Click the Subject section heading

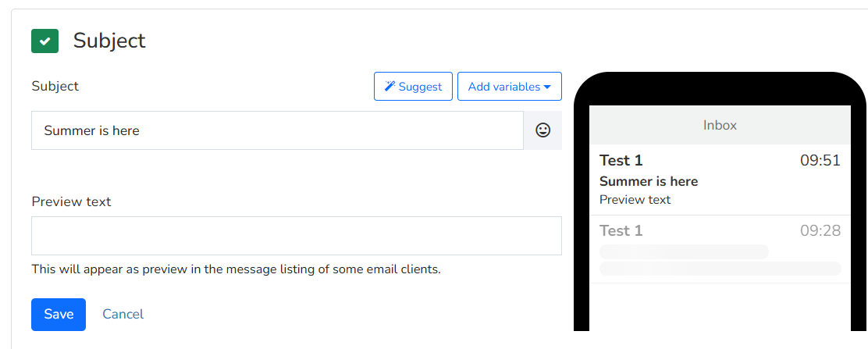click(x=109, y=41)
